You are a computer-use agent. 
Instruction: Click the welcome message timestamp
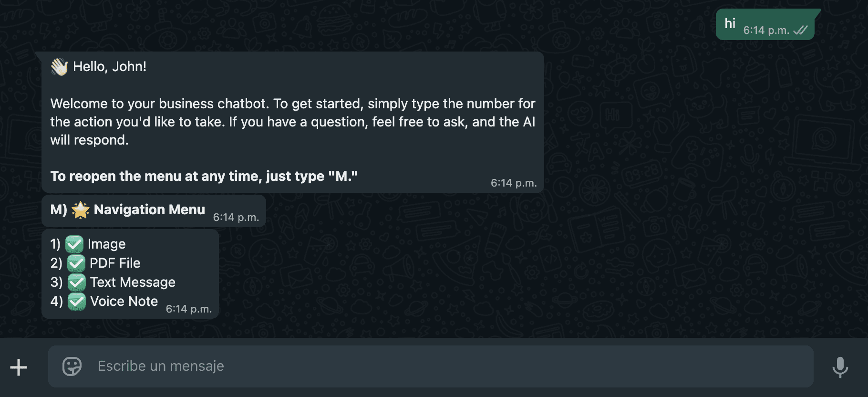(x=514, y=183)
